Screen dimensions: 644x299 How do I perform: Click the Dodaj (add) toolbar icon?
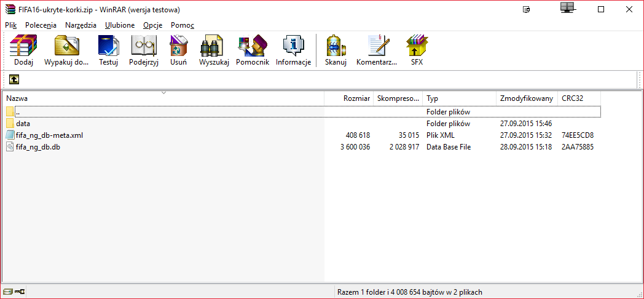coord(24,50)
